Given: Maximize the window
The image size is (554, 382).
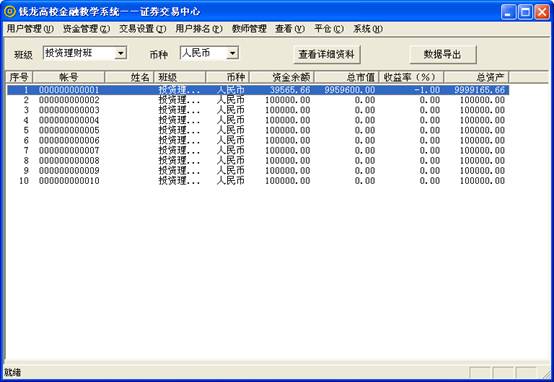Looking at the screenshot, I should pos(525,12).
